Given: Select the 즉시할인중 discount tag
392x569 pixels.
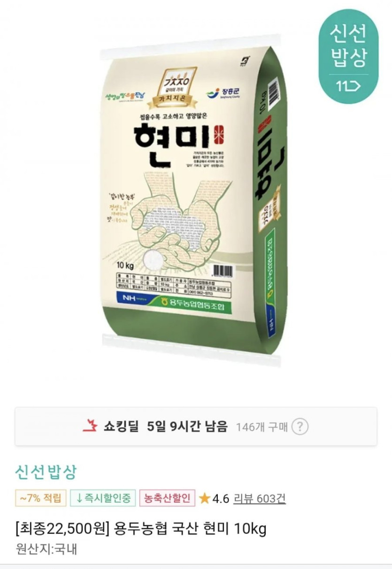Looking at the screenshot, I should click(103, 499).
